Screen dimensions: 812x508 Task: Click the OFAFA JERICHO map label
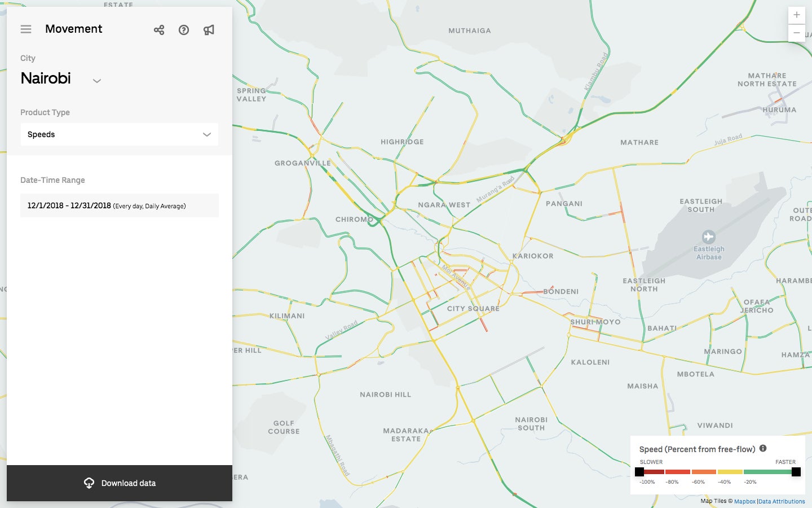pyautogui.click(x=757, y=306)
